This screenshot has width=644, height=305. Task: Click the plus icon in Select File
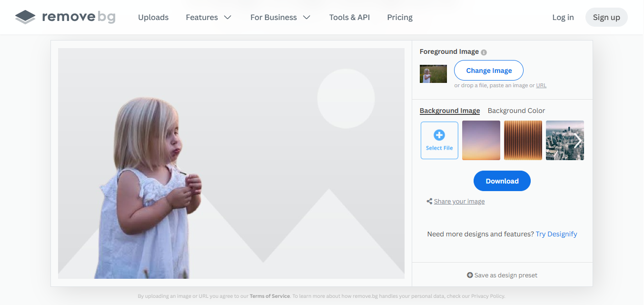pyautogui.click(x=439, y=135)
